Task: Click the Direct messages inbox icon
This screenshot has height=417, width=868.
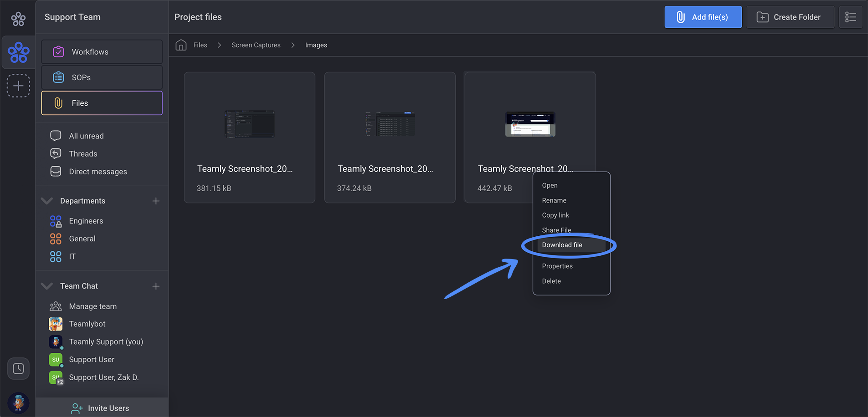Action: click(x=56, y=171)
